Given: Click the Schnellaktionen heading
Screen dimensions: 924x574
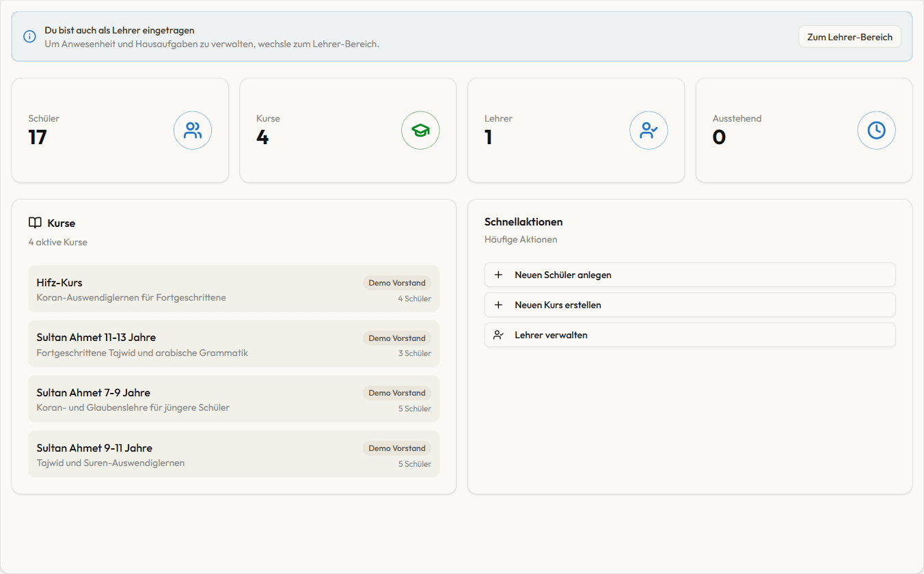Looking at the screenshot, I should [x=524, y=222].
